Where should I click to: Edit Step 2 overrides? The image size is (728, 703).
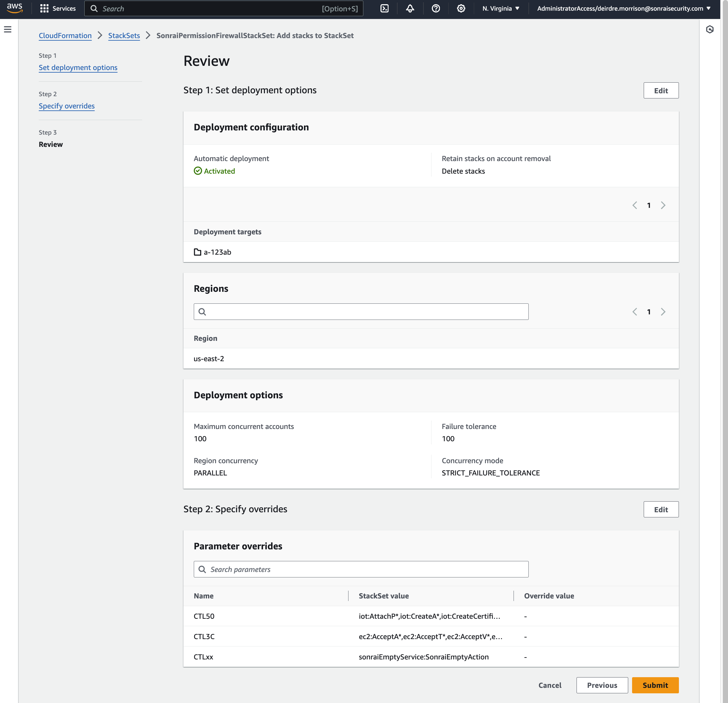pos(661,510)
